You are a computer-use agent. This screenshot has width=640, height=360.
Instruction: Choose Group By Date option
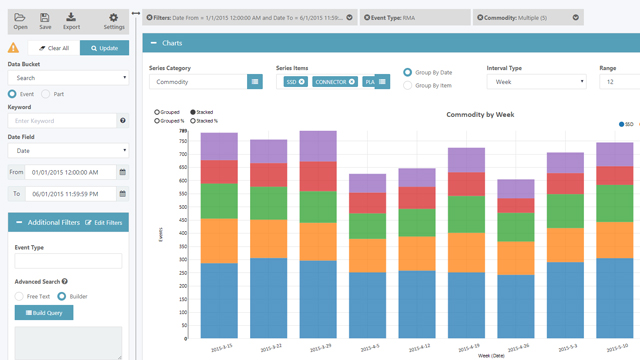tap(407, 72)
